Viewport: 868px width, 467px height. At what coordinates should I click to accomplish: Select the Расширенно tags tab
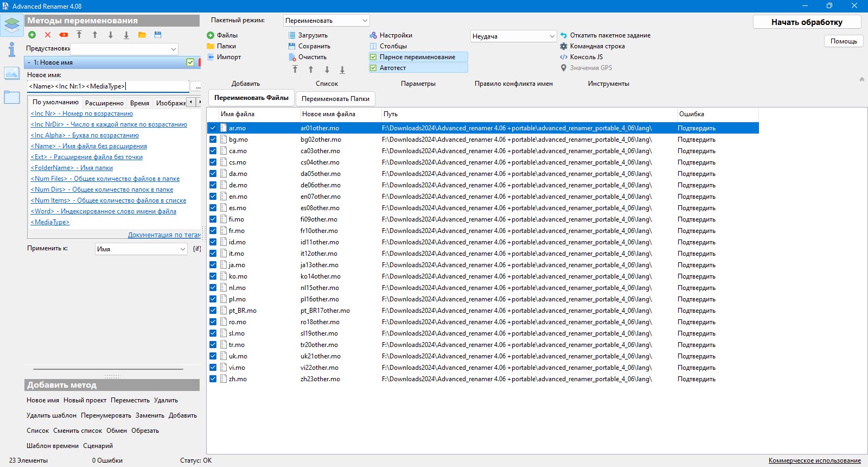pos(104,103)
